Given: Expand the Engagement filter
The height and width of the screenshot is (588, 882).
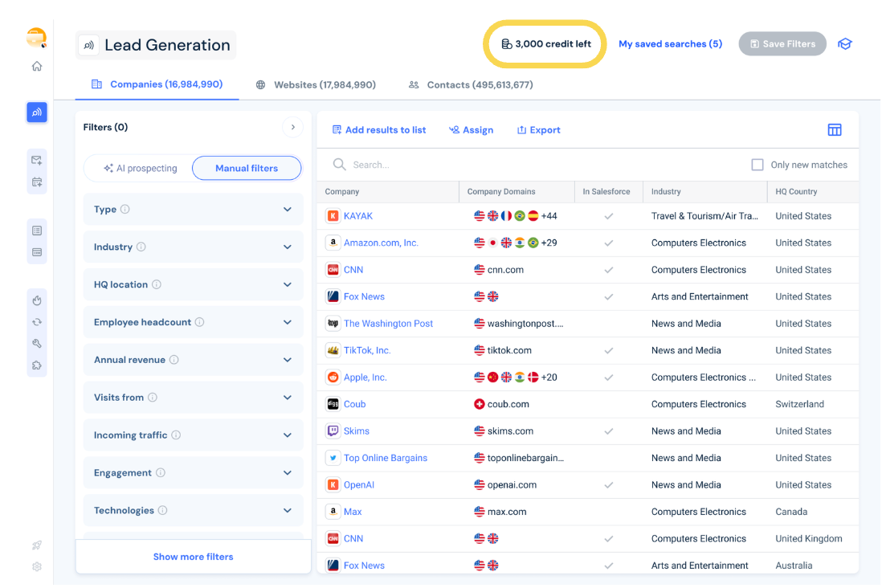Looking at the screenshot, I should click(x=193, y=472).
